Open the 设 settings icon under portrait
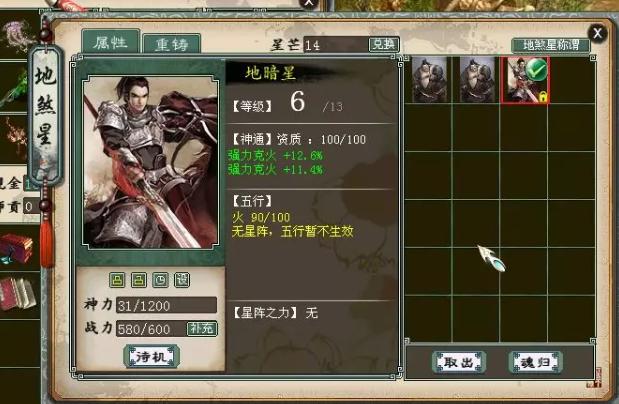This screenshot has height=404, width=619. pos(182,280)
